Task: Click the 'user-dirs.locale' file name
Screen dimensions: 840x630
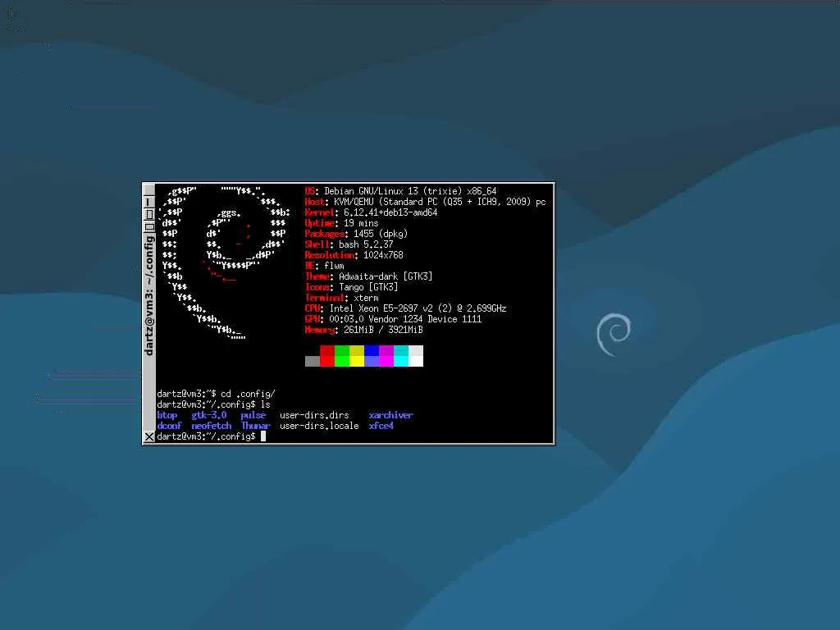Action: [319, 426]
